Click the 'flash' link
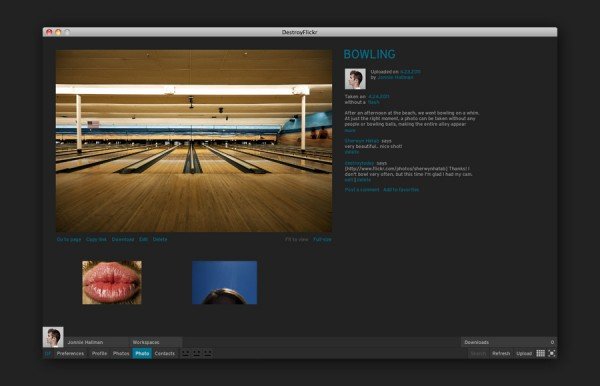This screenshot has width=600, height=386. (x=373, y=102)
